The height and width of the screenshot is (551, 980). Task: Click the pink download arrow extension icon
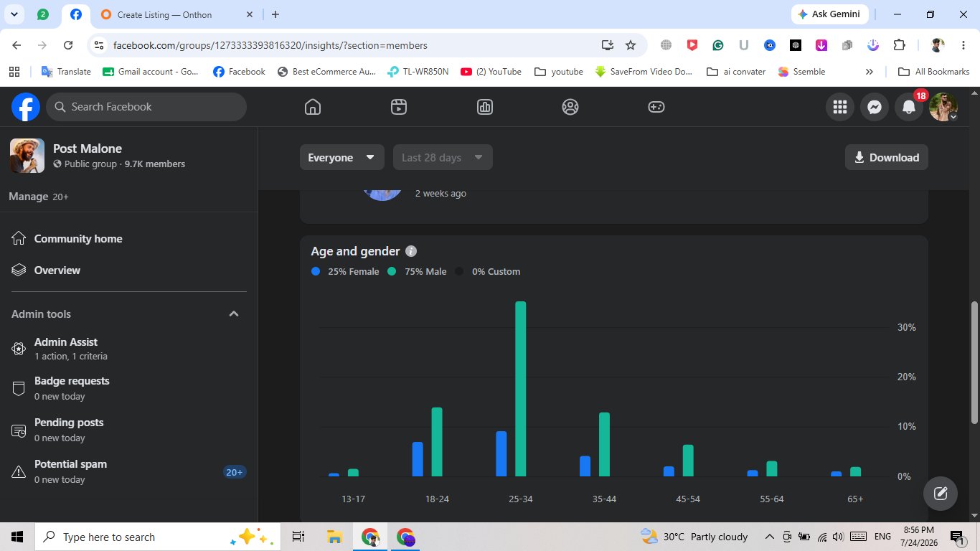pos(821,45)
